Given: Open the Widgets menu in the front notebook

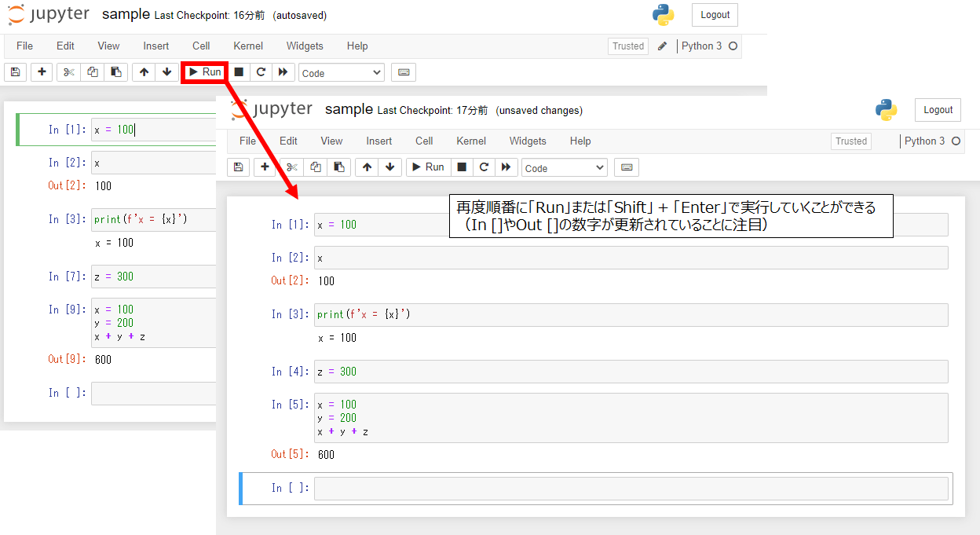Looking at the screenshot, I should click(528, 141).
